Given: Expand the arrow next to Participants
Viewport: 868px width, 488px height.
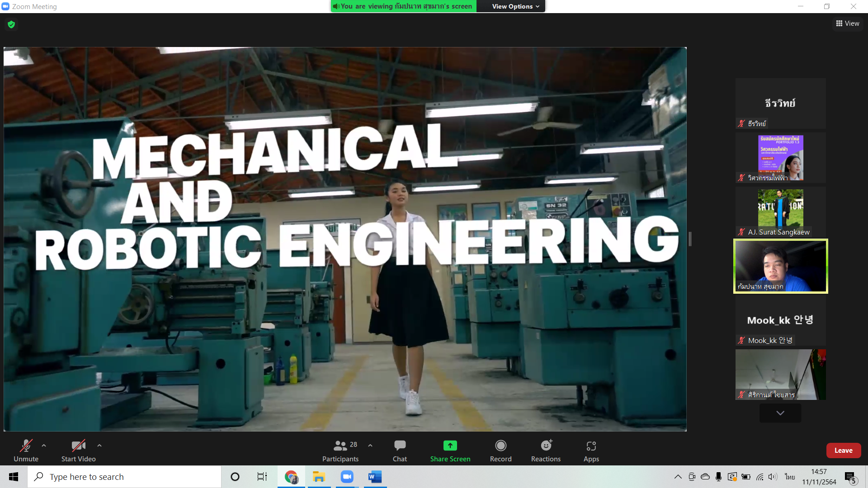Looking at the screenshot, I should [370, 446].
